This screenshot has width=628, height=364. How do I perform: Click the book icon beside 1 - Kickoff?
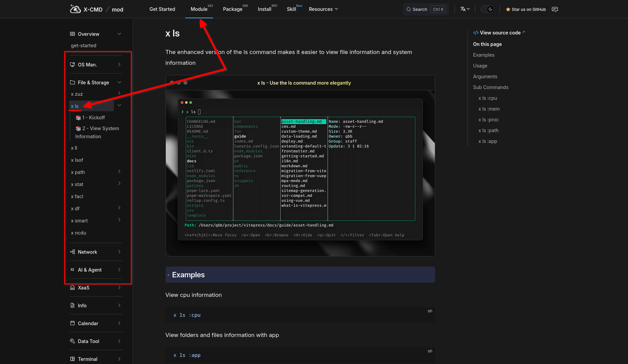point(78,118)
